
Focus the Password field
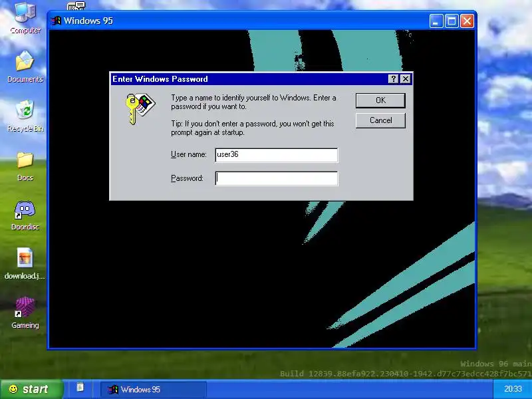tap(277, 178)
